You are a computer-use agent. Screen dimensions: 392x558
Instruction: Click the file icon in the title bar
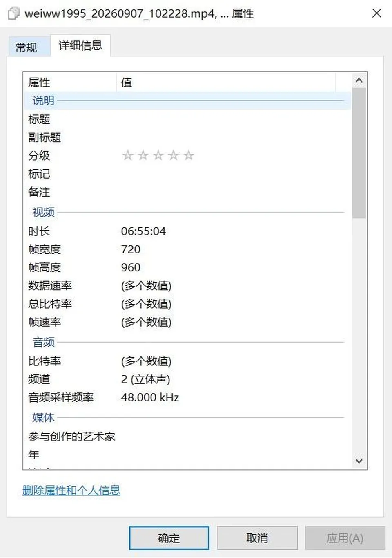(13, 13)
